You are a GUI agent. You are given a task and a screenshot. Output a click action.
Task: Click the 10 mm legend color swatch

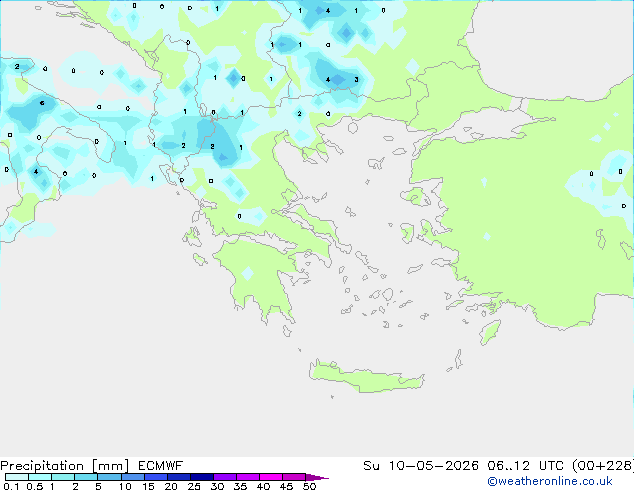pos(132,477)
